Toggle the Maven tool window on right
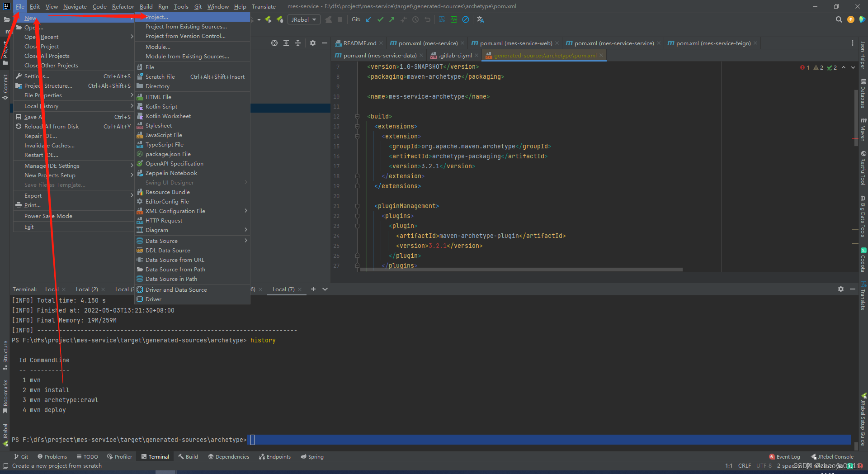868x474 pixels. (863, 129)
